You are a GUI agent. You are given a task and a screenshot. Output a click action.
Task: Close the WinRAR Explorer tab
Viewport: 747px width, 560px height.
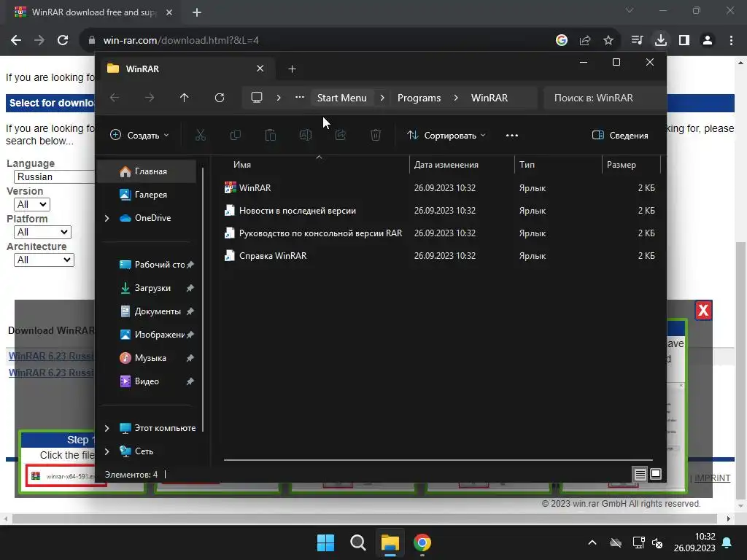[x=260, y=69]
